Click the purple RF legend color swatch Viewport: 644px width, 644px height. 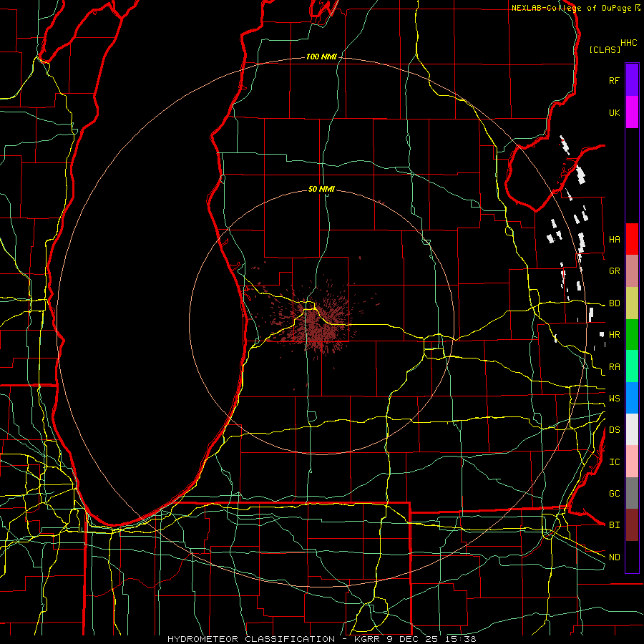click(632, 80)
